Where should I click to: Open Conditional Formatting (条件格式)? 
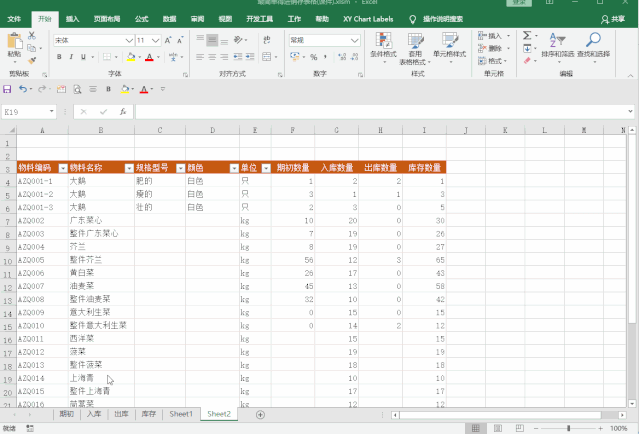(383, 47)
